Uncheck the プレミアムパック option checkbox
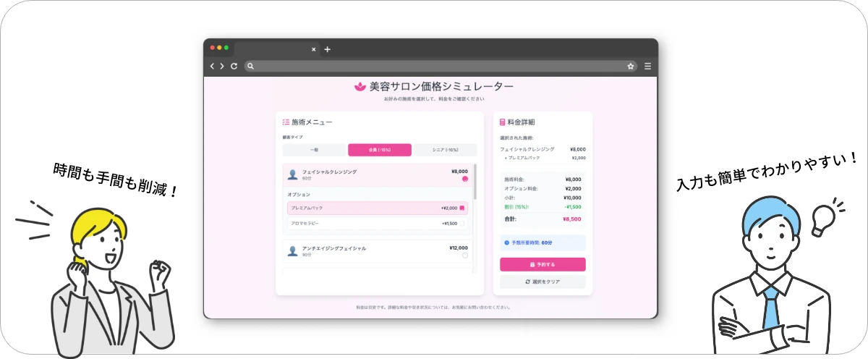Image resolution: width=868 pixels, height=359 pixels. [x=462, y=208]
